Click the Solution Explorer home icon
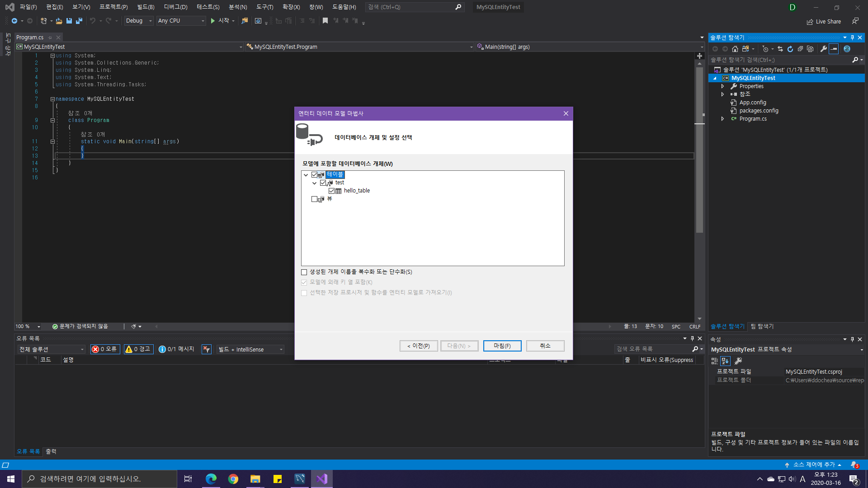The height and width of the screenshot is (488, 868). 735,49
